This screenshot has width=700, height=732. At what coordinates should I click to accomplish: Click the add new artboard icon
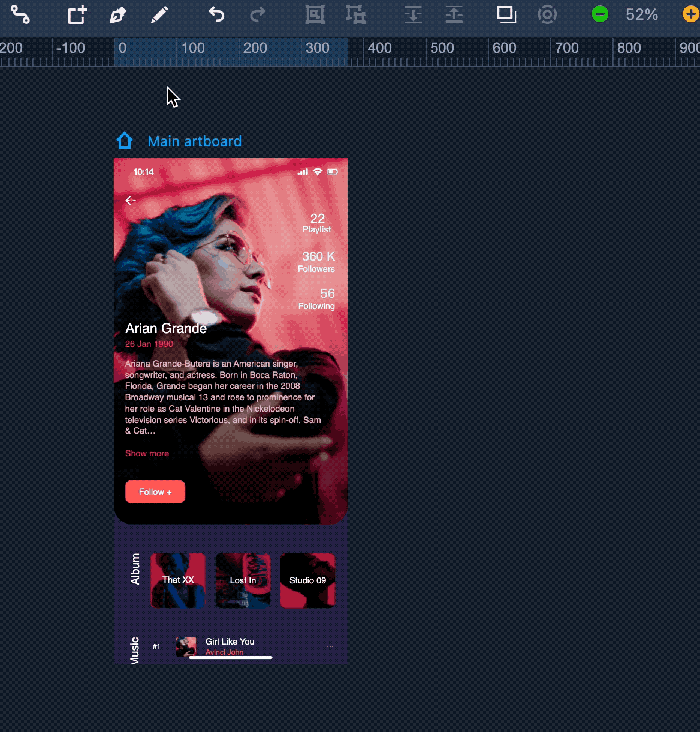click(x=77, y=14)
